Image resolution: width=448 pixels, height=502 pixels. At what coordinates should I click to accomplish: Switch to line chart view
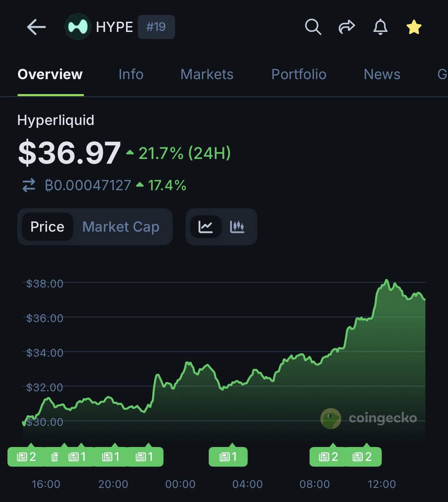pos(206,227)
